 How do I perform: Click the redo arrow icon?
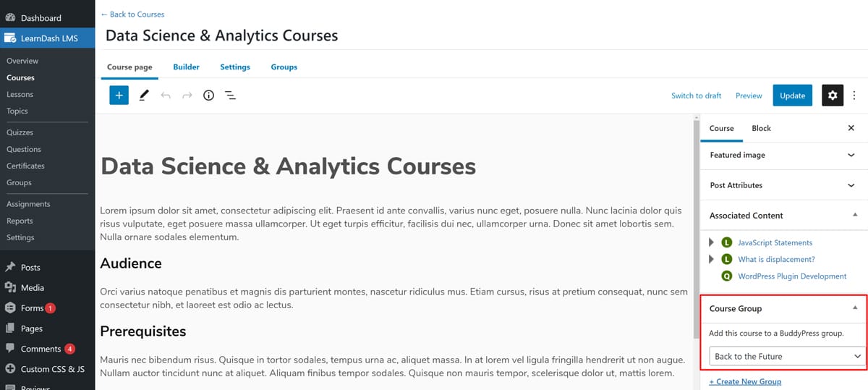pos(187,95)
